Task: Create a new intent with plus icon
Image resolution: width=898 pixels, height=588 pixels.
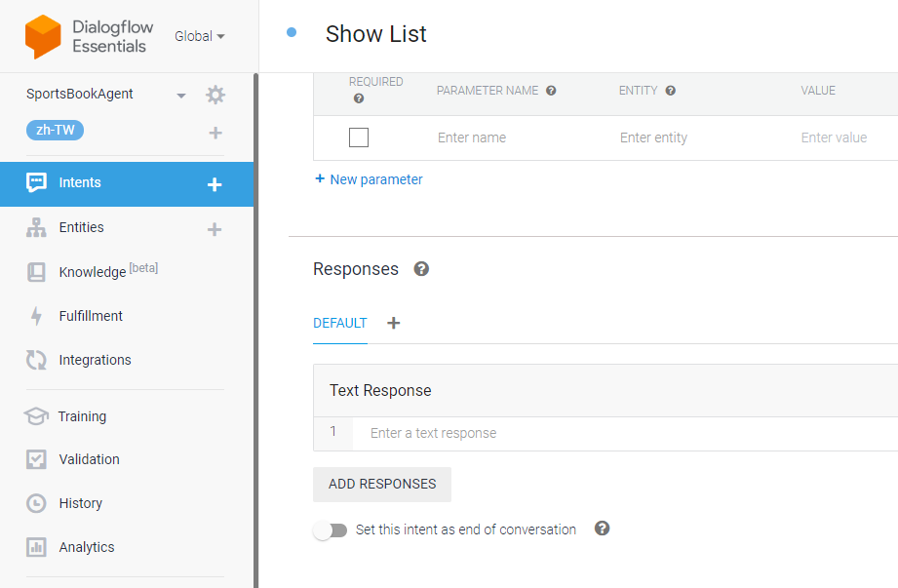Action: click(x=215, y=184)
